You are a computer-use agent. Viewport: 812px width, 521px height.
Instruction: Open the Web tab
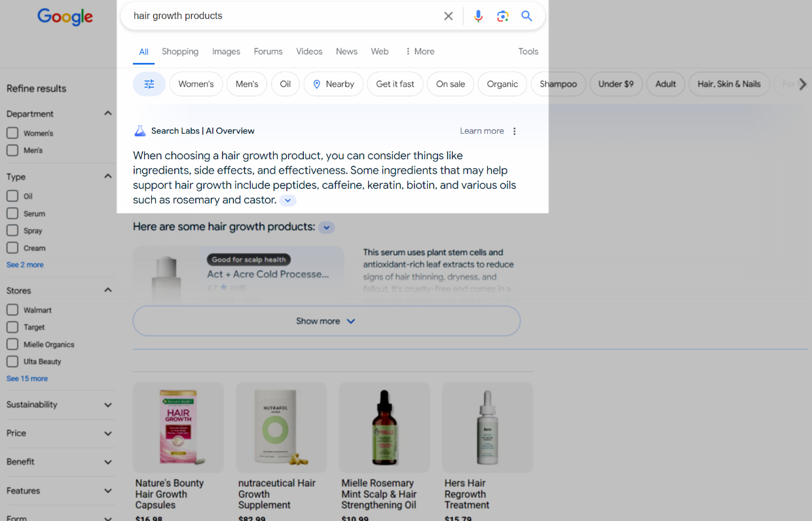pyautogui.click(x=380, y=51)
